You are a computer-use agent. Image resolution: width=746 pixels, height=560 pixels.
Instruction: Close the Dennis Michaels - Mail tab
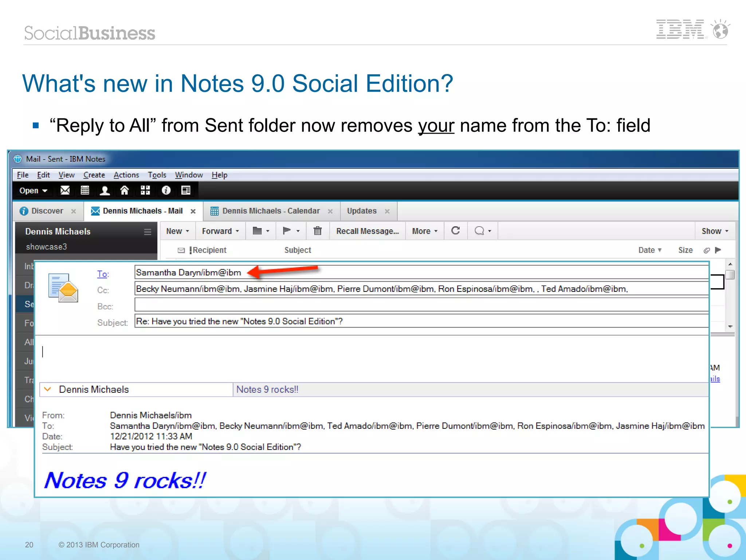pyautogui.click(x=193, y=211)
